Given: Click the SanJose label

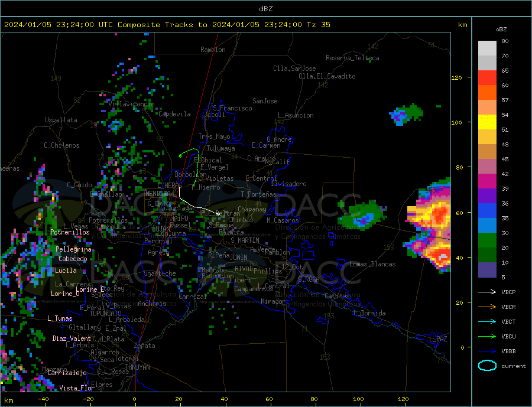Looking at the screenshot, I should [265, 101].
